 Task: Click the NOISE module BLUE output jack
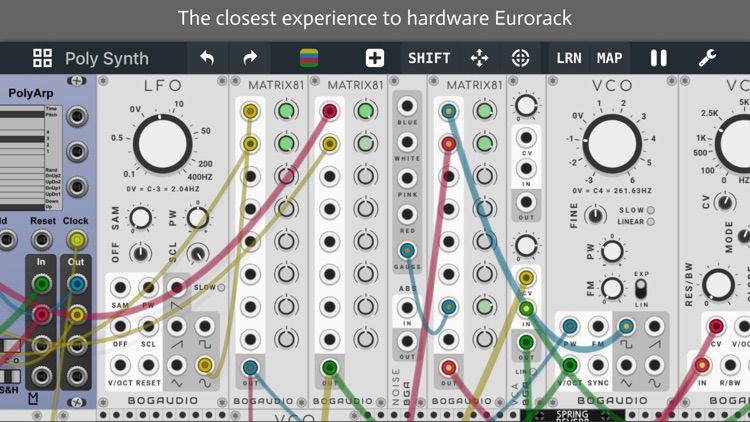pyautogui.click(x=407, y=106)
